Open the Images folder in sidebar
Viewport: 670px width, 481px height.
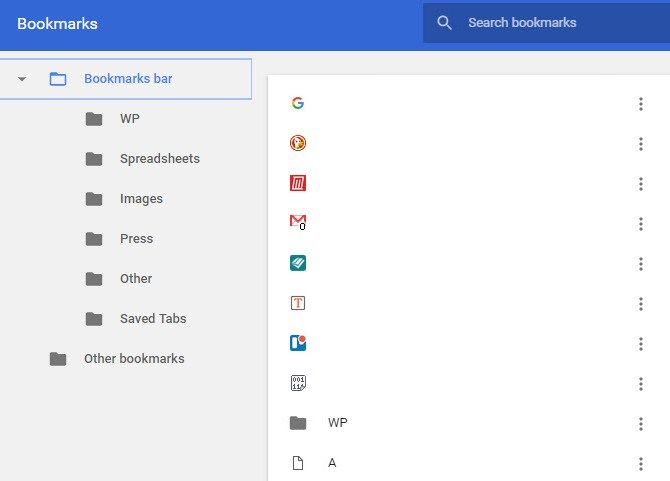[141, 199]
